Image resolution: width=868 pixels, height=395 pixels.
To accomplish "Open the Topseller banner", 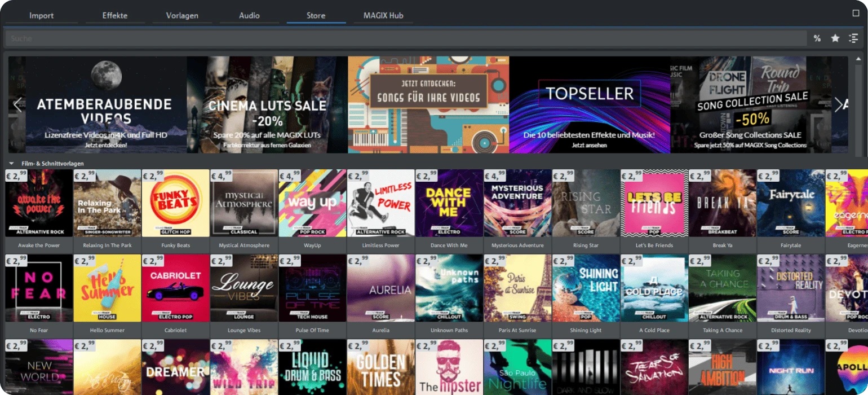I will (590, 104).
